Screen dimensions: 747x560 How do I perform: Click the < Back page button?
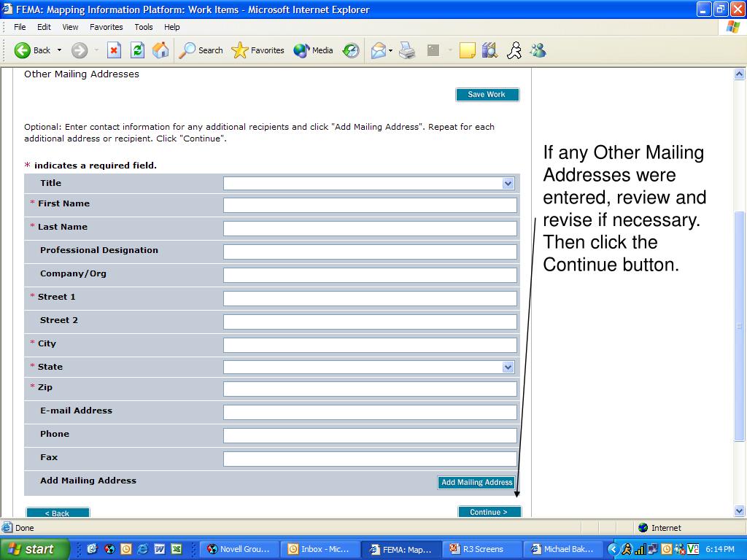click(x=58, y=513)
